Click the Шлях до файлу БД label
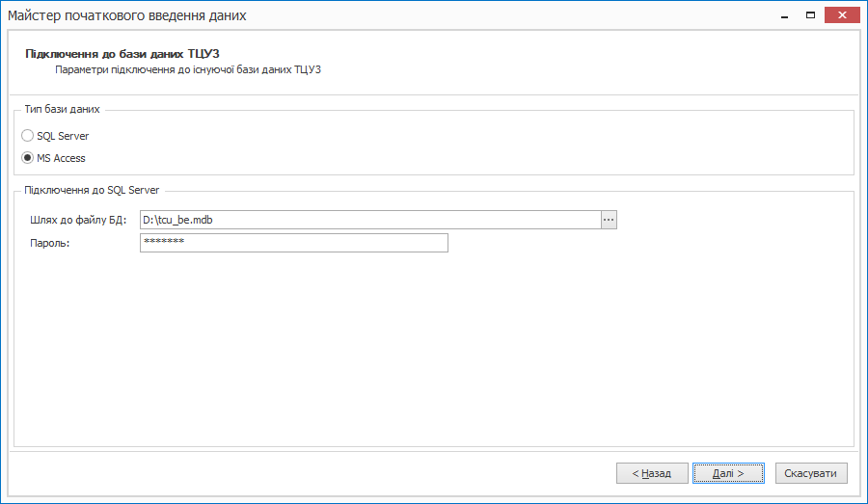The width and height of the screenshot is (868, 504). tap(79, 220)
